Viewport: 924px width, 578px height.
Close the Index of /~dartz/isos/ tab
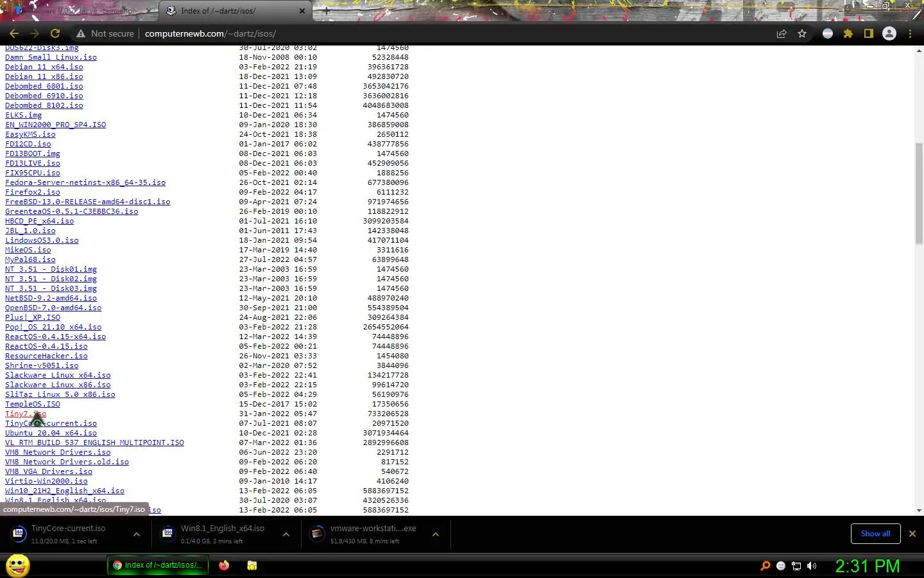pyautogui.click(x=302, y=11)
